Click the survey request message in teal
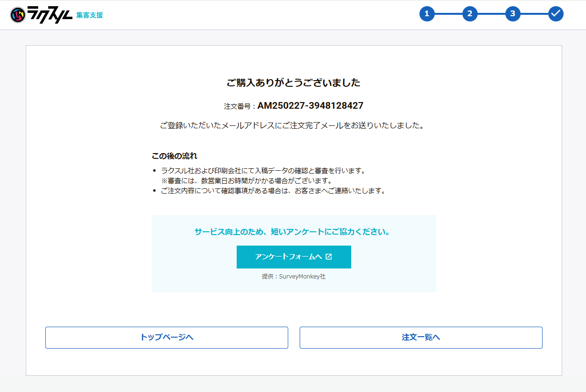586x392 pixels. (293, 232)
